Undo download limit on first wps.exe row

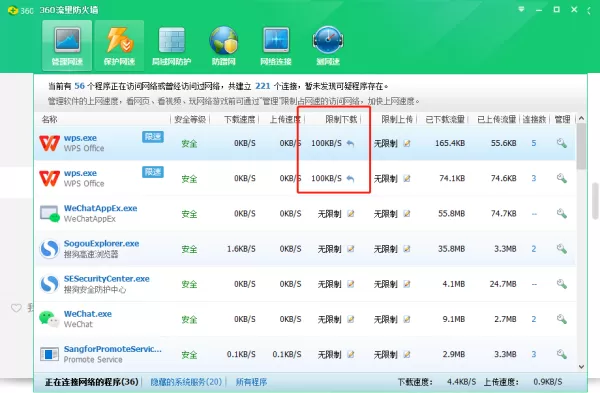point(350,144)
